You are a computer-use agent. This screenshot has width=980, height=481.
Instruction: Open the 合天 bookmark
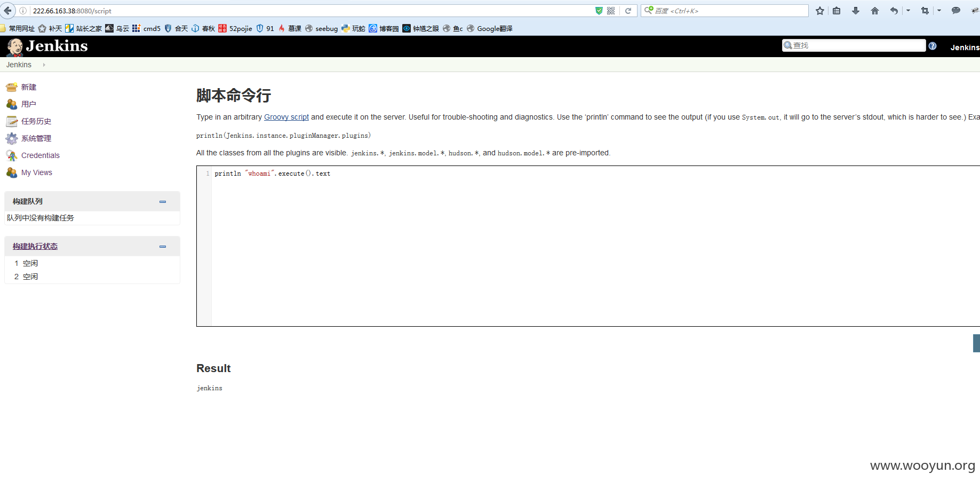pos(176,28)
